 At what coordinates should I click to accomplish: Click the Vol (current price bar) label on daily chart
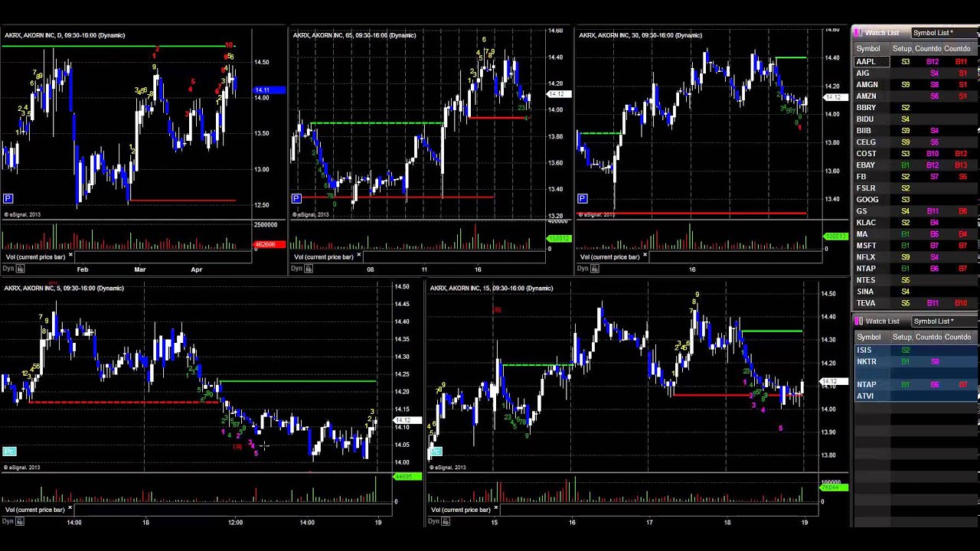[x=35, y=256]
